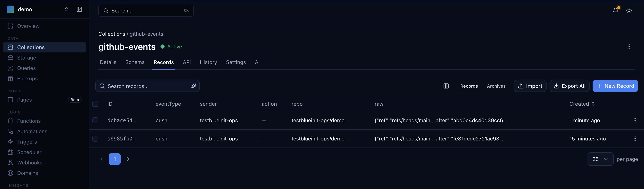Viewport: 644px width, 189px height.
Task: Select the Storage icon in sidebar
Action: [x=10, y=58]
